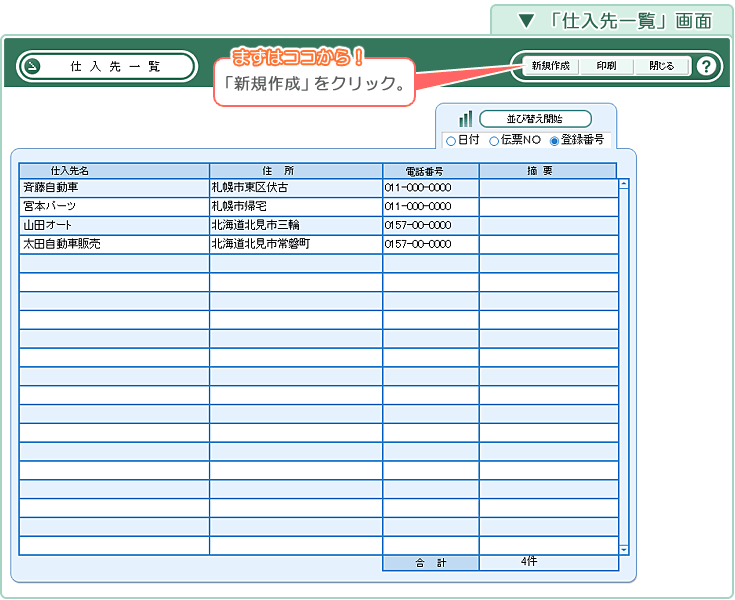Screen dimensions: 735x600
Task: Click the scrollbar down arrow
Action: [624, 550]
